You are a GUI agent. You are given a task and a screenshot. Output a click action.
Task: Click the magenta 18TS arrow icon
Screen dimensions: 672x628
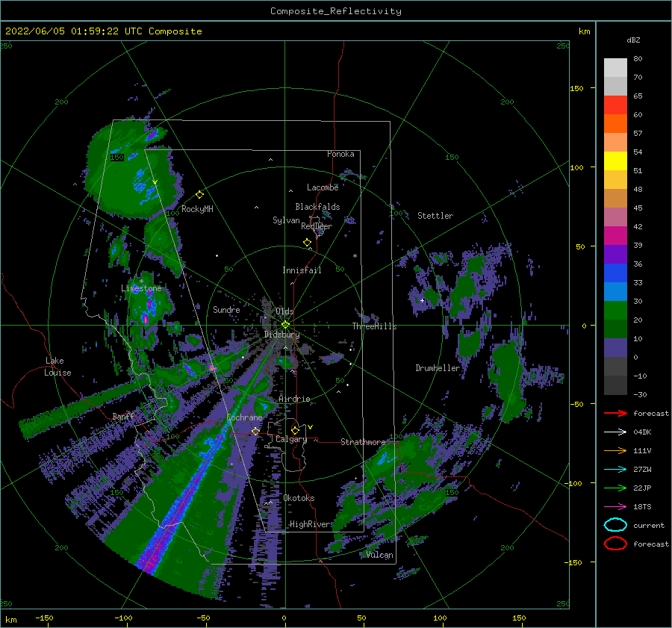click(x=615, y=507)
